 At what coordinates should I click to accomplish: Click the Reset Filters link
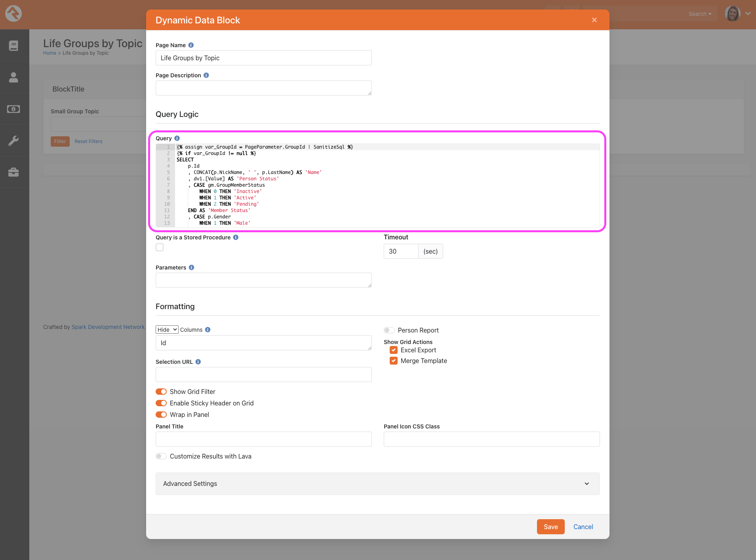click(88, 141)
